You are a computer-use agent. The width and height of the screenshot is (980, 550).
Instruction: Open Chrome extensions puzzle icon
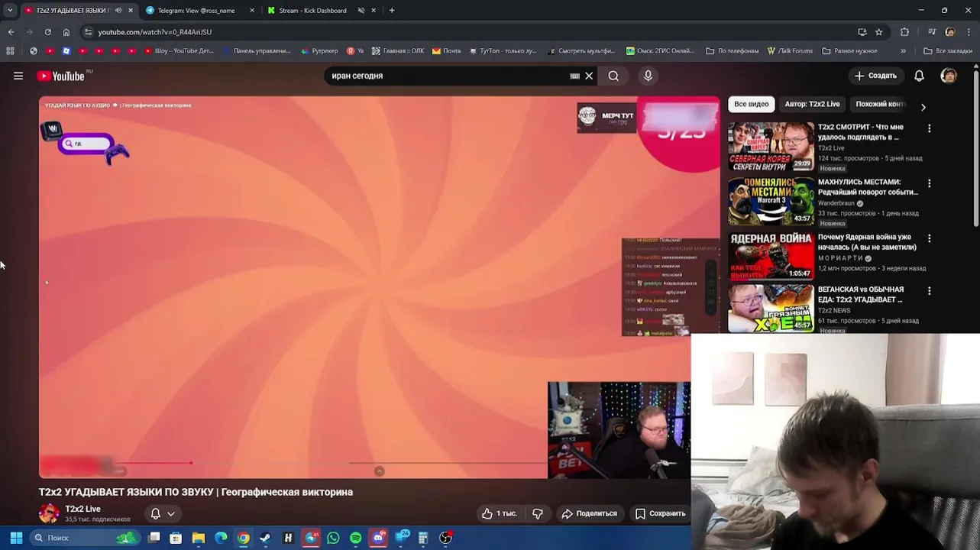click(905, 32)
